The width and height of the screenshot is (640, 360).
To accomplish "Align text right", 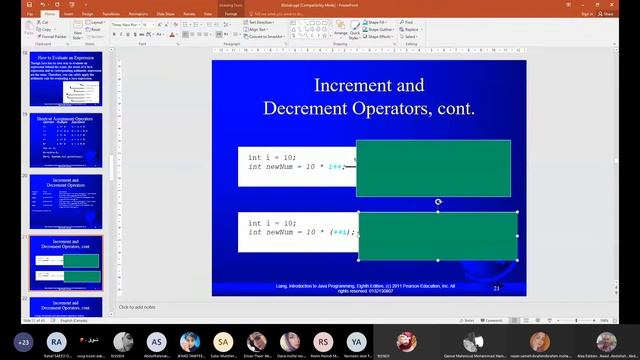I will point(199,35).
